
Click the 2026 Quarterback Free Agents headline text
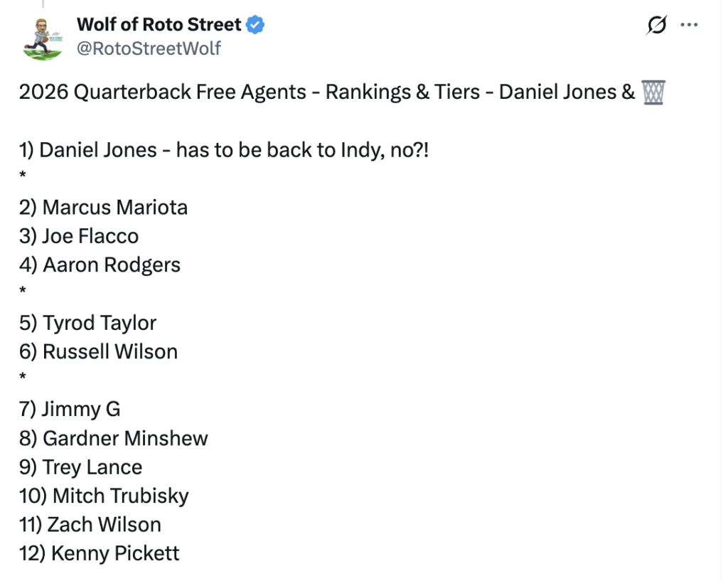pyautogui.click(x=327, y=92)
